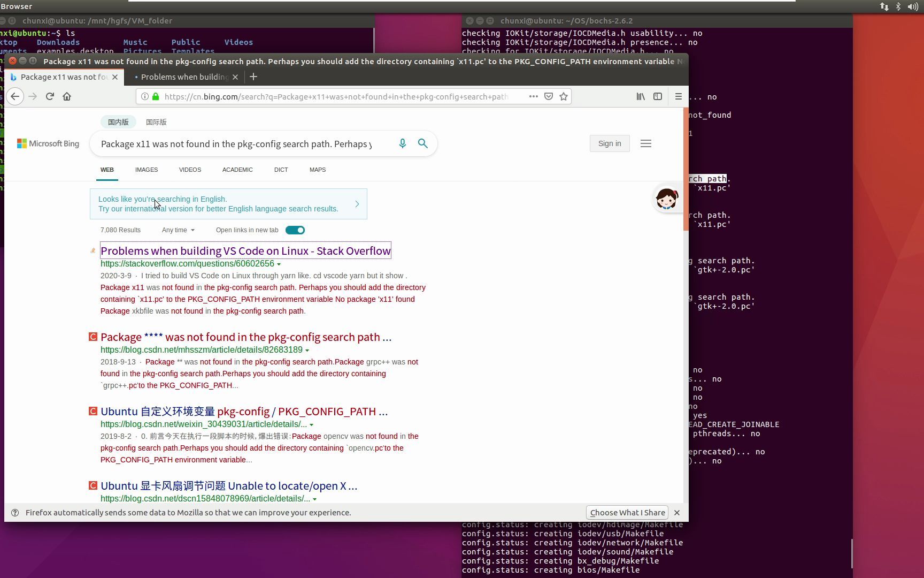Open Firefox home page icon
The height and width of the screenshot is (578, 924).
coord(67,97)
